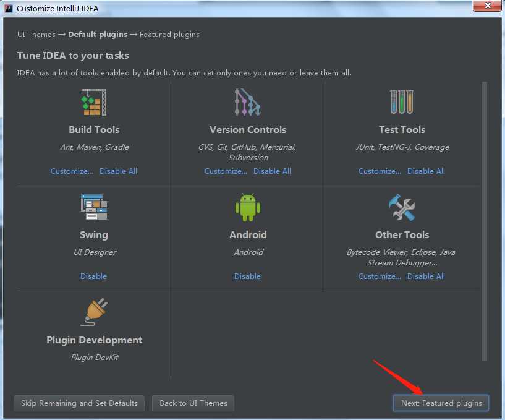Click the IntelliJ IDEA title bar icon
Image resolution: width=505 pixels, height=420 pixels.
click(x=9, y=8)
